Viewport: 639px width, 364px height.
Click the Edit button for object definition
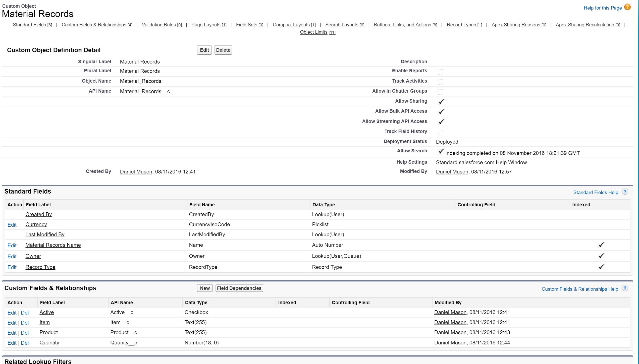click(204, 50)
